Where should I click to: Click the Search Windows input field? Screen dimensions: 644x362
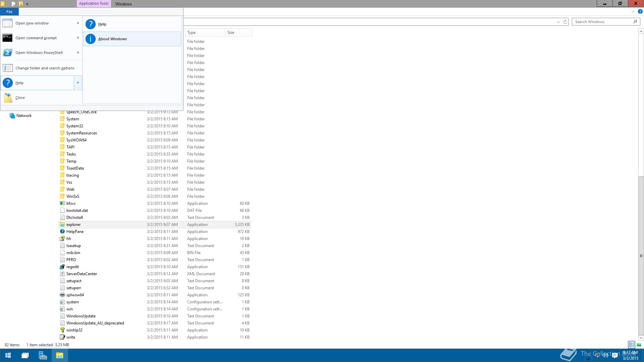[602, 22]
